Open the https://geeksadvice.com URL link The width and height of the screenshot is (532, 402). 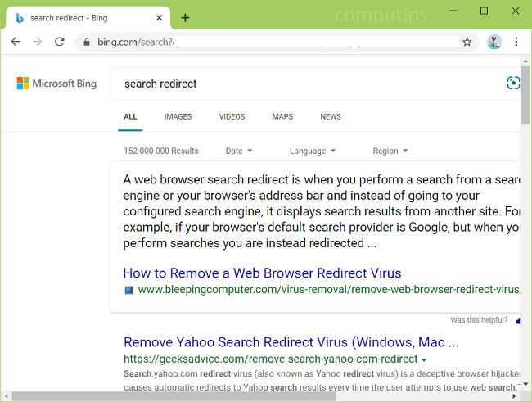270,359
